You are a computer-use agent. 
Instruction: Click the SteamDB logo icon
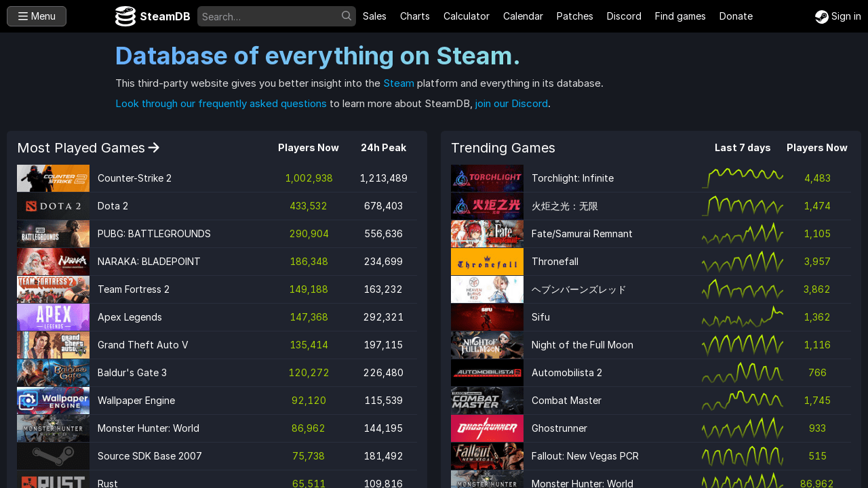pos(125,16)
